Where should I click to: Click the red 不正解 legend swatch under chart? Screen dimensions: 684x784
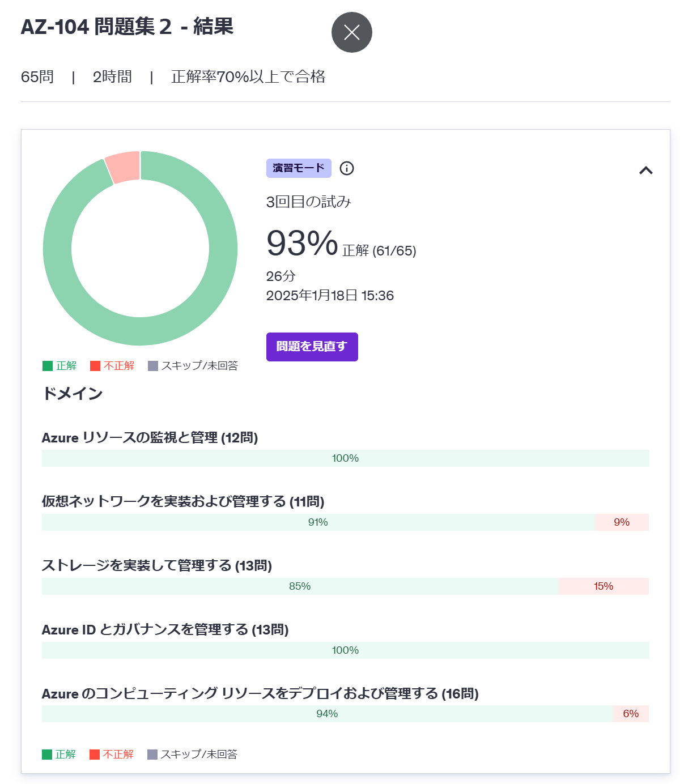95,366
